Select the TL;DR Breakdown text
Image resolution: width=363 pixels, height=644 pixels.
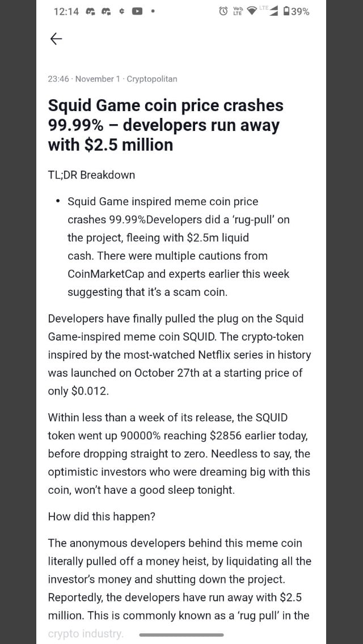point(91,175)
